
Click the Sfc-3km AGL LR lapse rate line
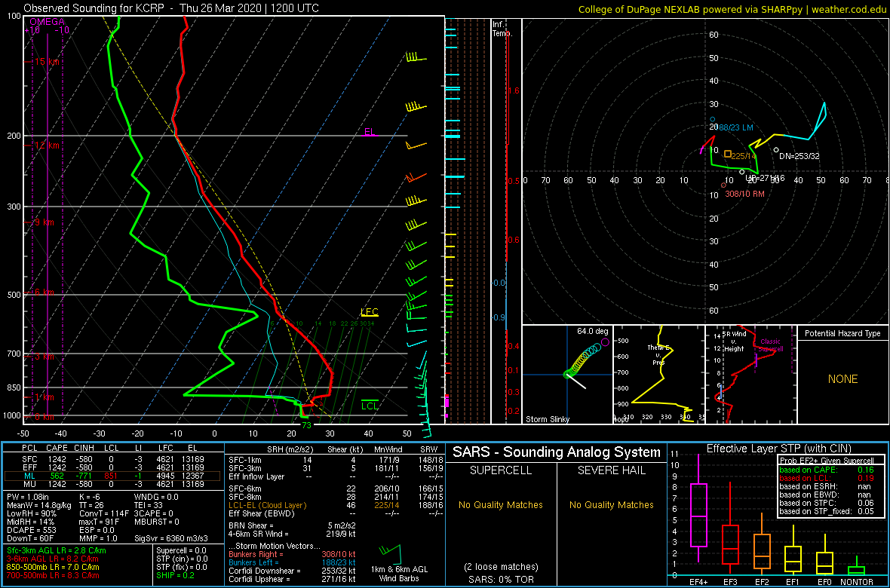[57, 551]
